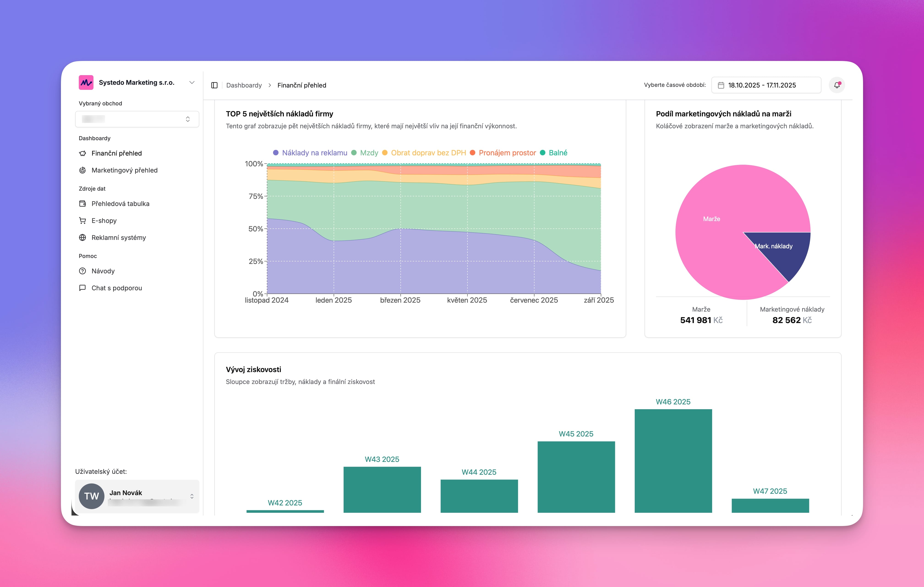Screen dimensions: 924x587
Task: Go to the Dashboardy breadcrumb link
Action: point(244,85)
